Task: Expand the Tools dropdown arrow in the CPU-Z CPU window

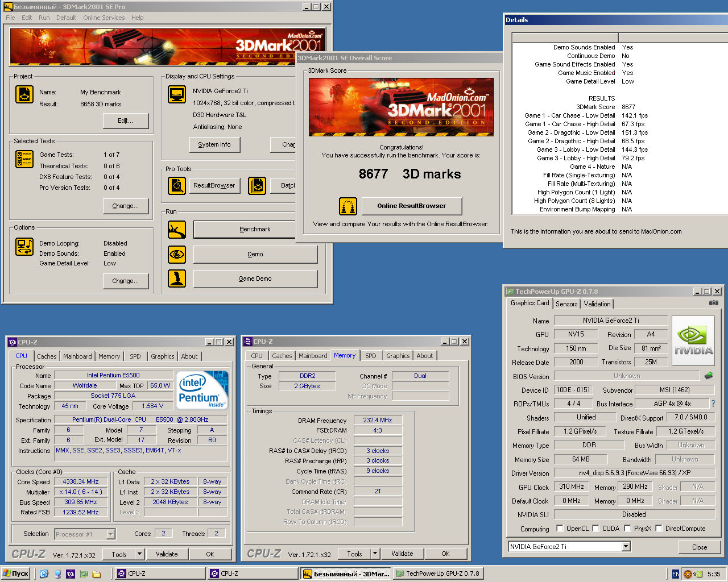Action: 139,554
